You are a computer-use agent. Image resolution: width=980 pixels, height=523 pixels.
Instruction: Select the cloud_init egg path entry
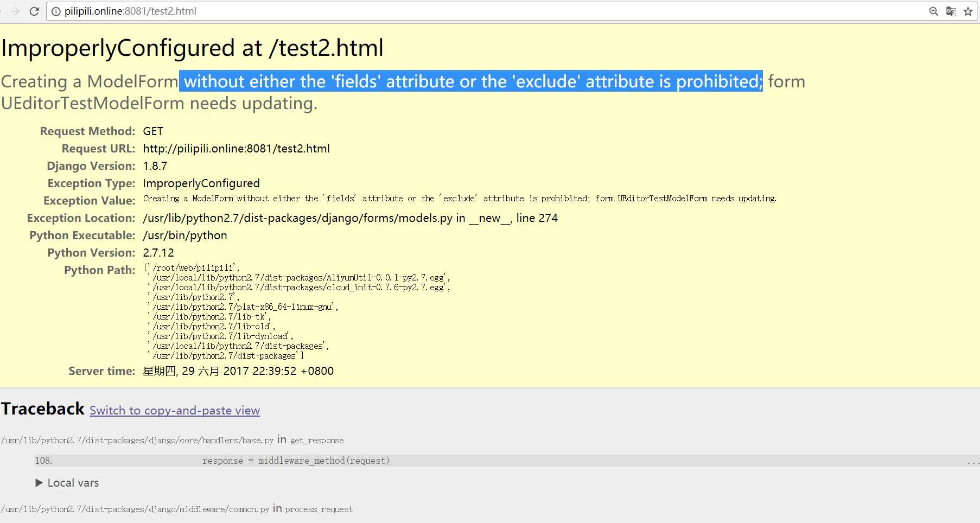coord(298,287)
